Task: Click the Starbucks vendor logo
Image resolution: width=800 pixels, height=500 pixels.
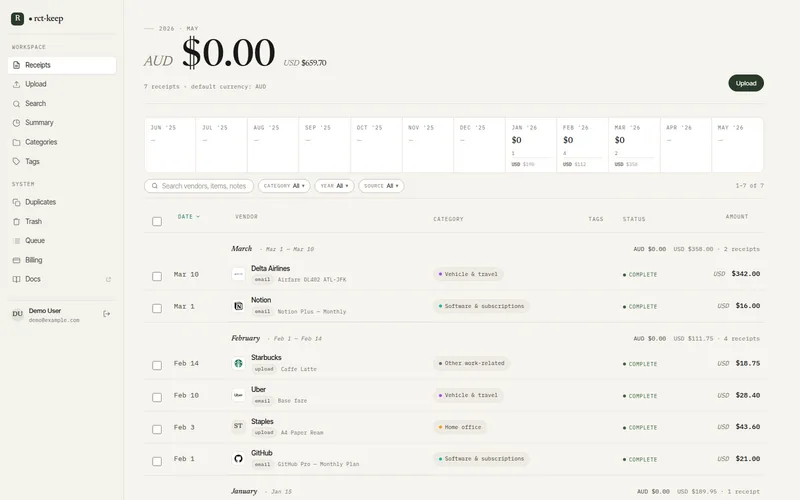Action: pos(238,364)
